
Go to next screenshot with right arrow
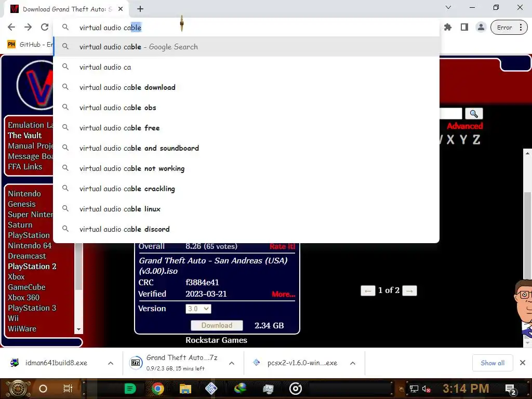[x=409, y=291]
